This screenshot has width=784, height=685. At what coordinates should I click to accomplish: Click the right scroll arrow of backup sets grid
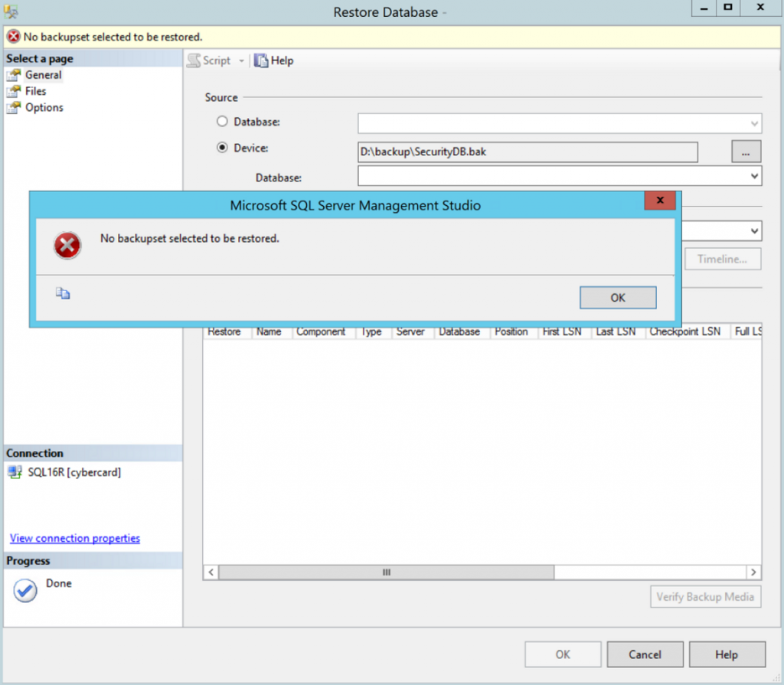(x=753, y=572)
